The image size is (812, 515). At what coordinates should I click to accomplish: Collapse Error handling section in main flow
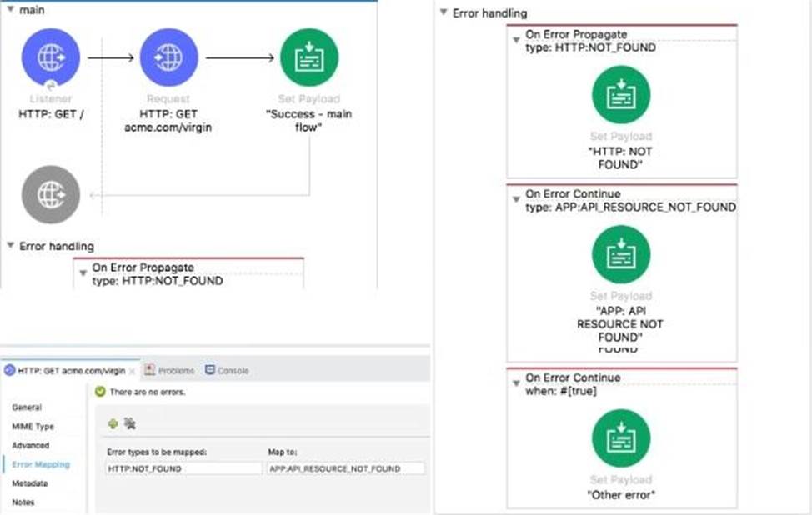point(11,246)
